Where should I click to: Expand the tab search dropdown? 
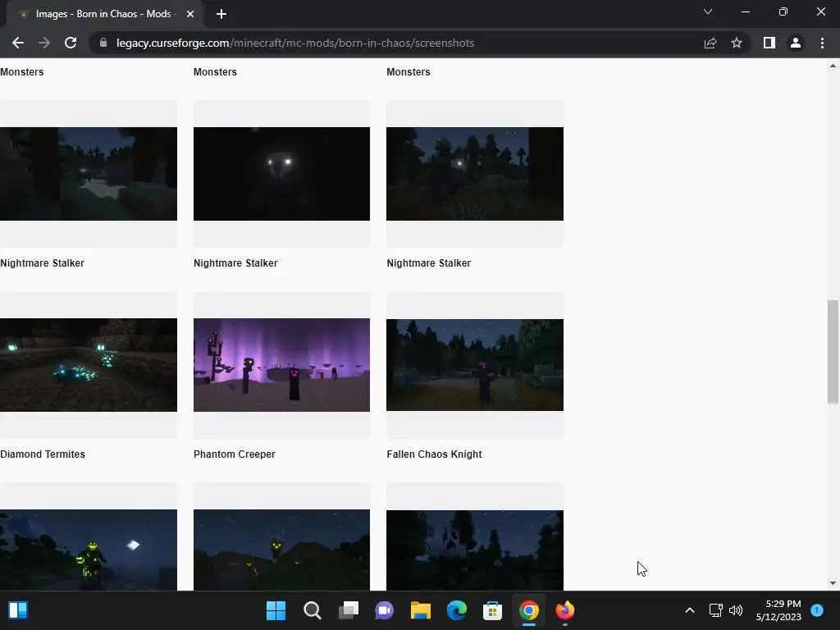click(x=708, y=11)
